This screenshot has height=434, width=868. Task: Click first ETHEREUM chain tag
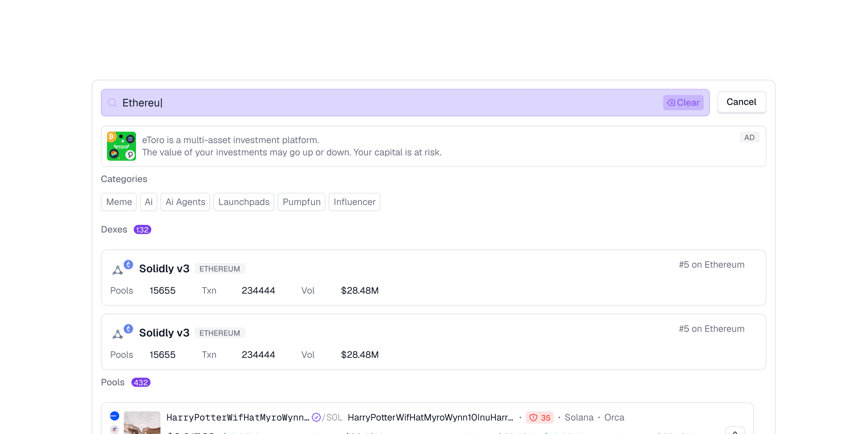(220, 269)
